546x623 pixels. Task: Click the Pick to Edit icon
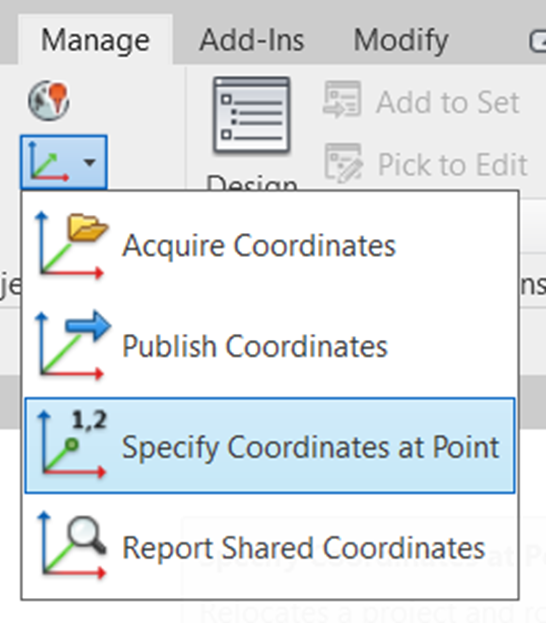(x=344, y=163)
